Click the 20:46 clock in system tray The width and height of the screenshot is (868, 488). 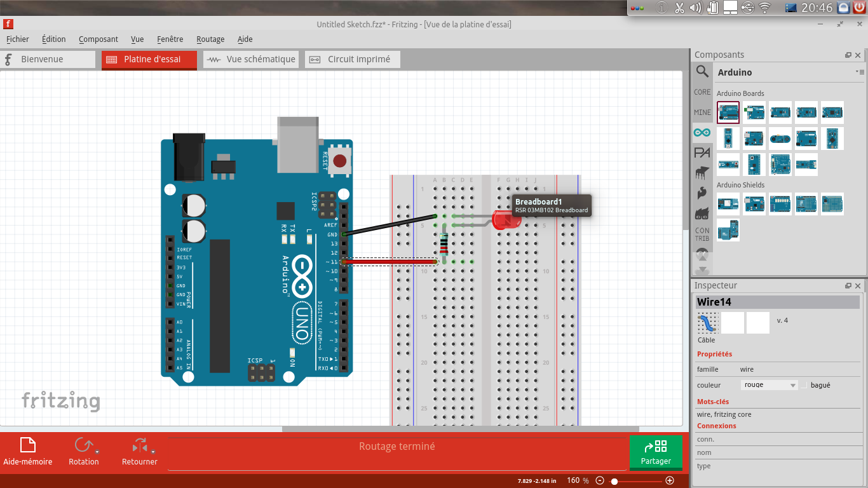click(817, 8)
